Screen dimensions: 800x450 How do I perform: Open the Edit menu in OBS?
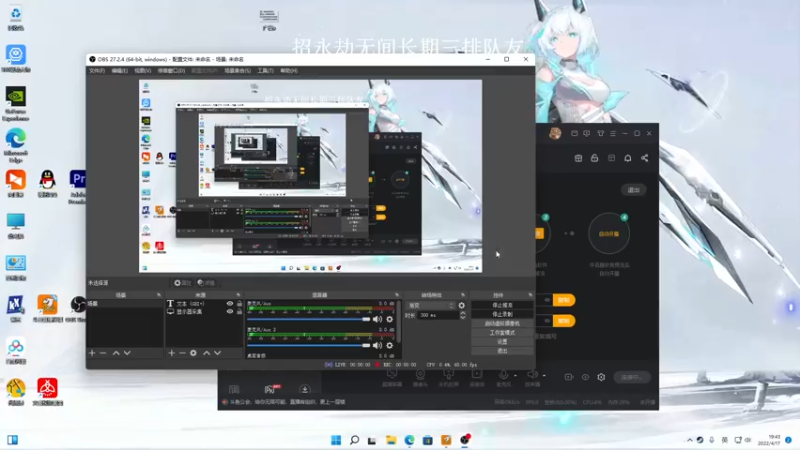[x=119, y=71]
